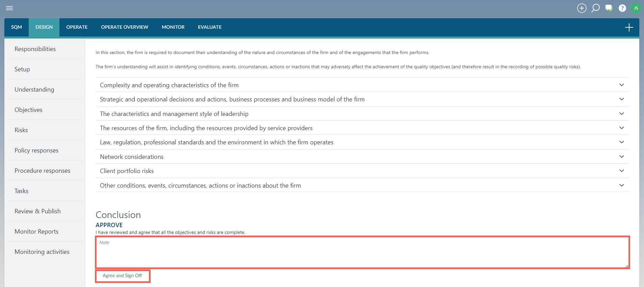Open the OPERATE OVERVIEW tab
Image resolution: width=644 pixels, height=287 pixels.
click(125, 27)
